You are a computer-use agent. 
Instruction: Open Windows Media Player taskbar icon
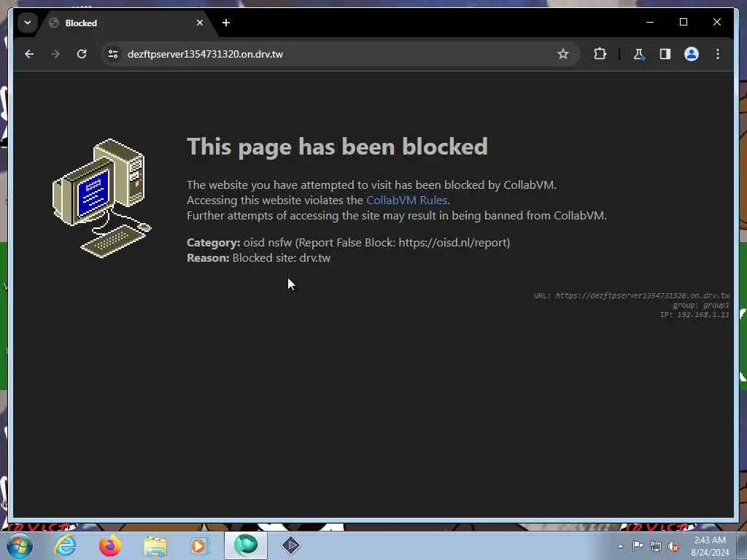(x=199, y=545)
